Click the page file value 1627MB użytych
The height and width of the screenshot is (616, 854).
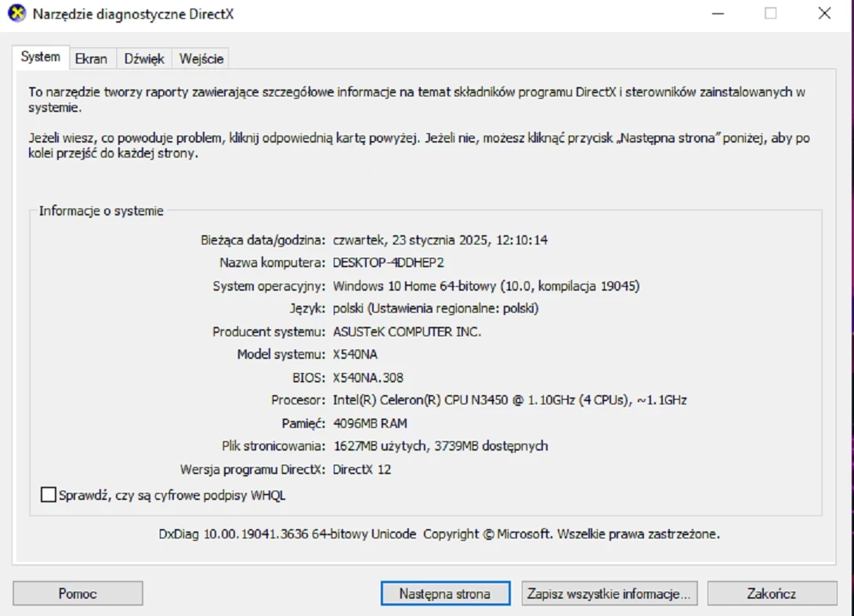[x=440, y=446]
